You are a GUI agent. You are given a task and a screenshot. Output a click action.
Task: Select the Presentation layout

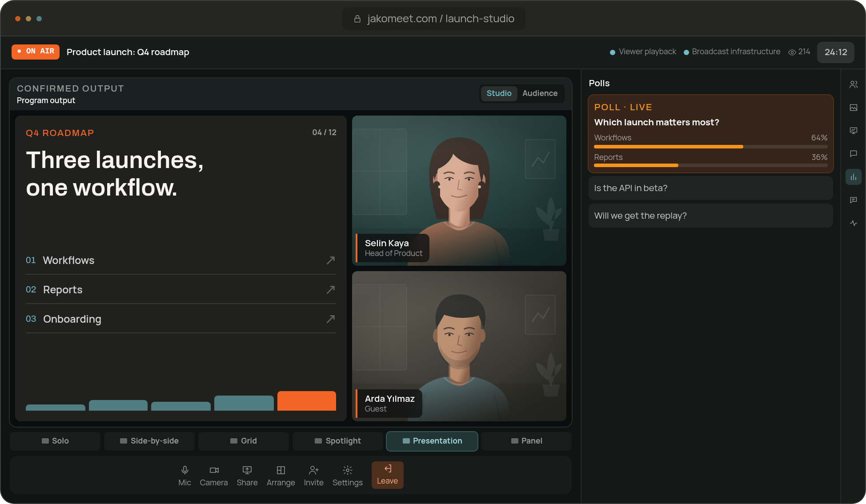tap(432, 441)
